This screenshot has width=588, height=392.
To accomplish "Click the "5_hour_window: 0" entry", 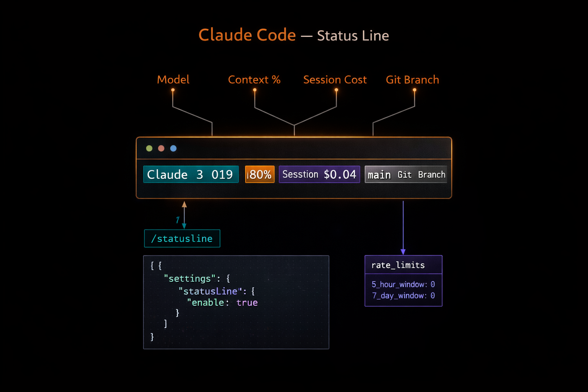I will 403,284.
